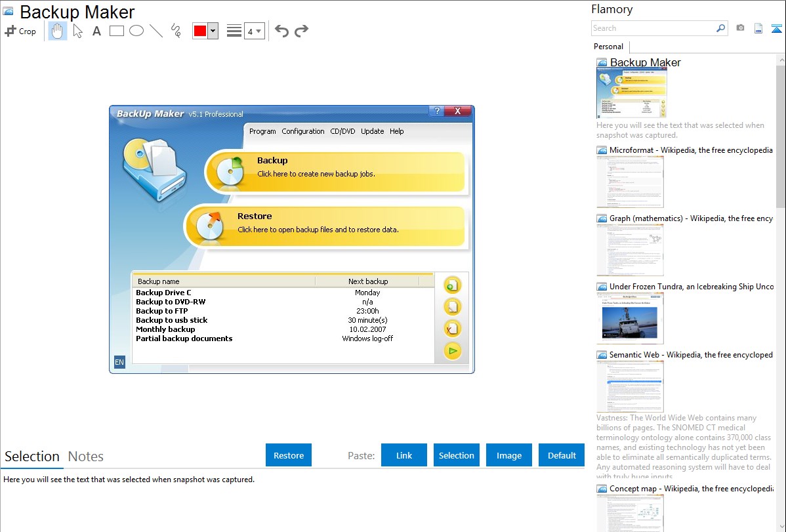
Task: Open the Personal tab
Action: (x=608, y=47)
